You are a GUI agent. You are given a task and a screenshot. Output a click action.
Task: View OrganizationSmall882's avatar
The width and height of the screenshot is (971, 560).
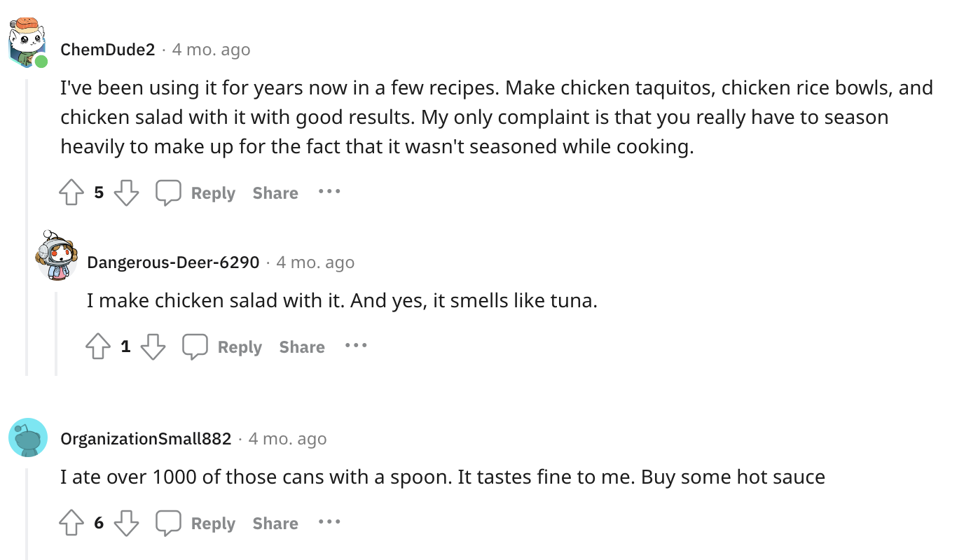28,438
